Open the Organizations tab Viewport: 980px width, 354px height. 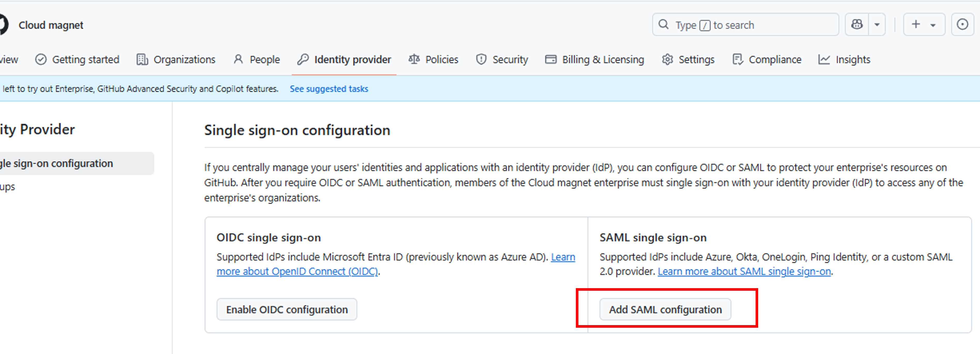176,60
